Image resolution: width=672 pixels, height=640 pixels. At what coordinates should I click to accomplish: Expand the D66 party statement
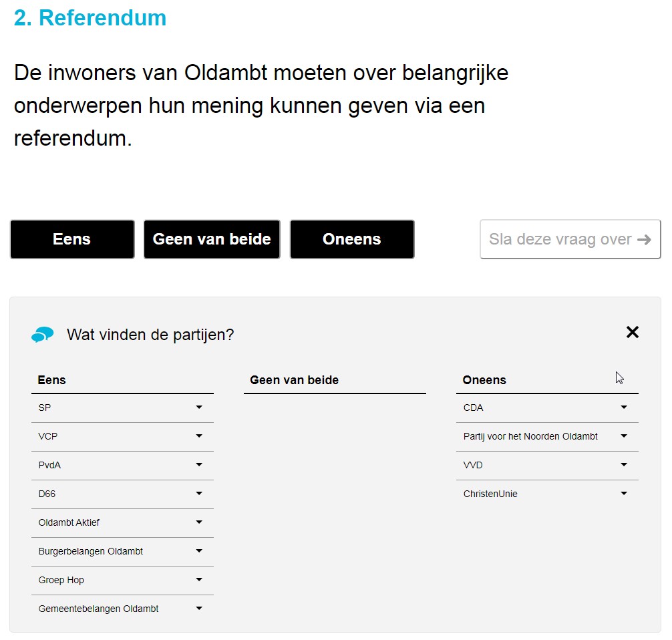pyautogui.click(x=122, y=494)
